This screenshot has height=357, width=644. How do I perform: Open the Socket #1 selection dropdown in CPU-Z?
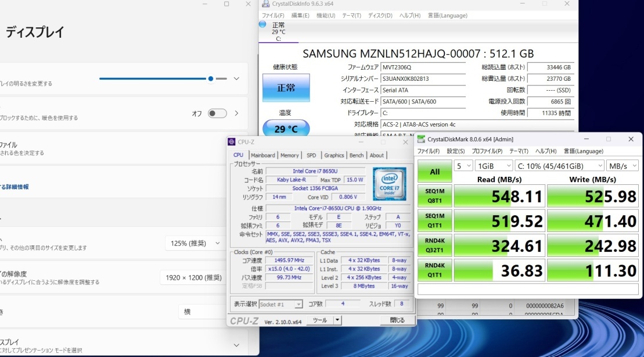pos(280,304)
